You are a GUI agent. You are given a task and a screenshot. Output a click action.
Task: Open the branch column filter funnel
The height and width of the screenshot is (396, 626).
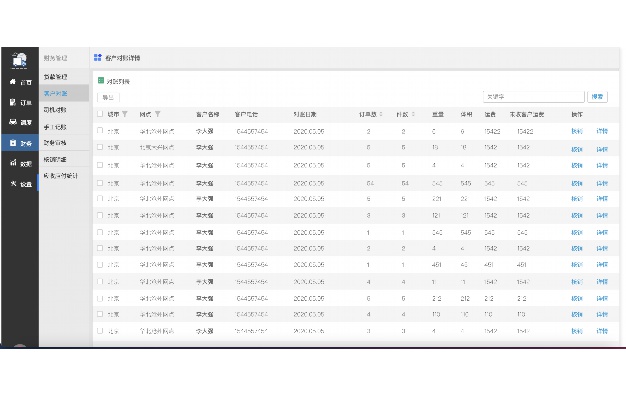tap(158, 114)
